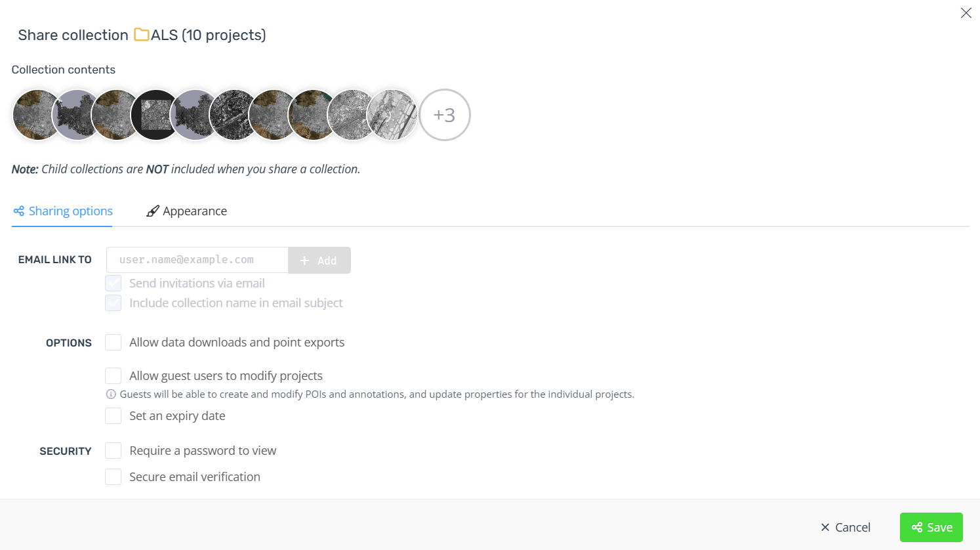This screenshot has height=550, width=980.
Task: Toggle Include collection name in email subject
Action: pos(113,303)
